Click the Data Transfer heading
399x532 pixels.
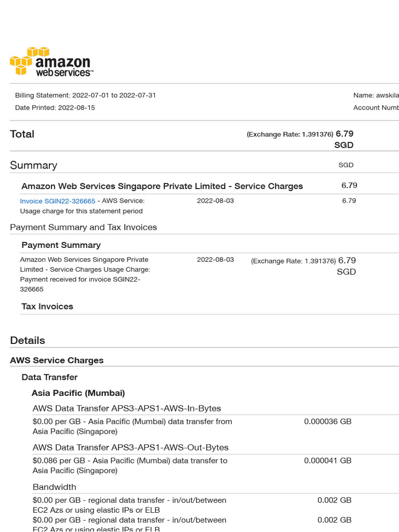point(49,377)
